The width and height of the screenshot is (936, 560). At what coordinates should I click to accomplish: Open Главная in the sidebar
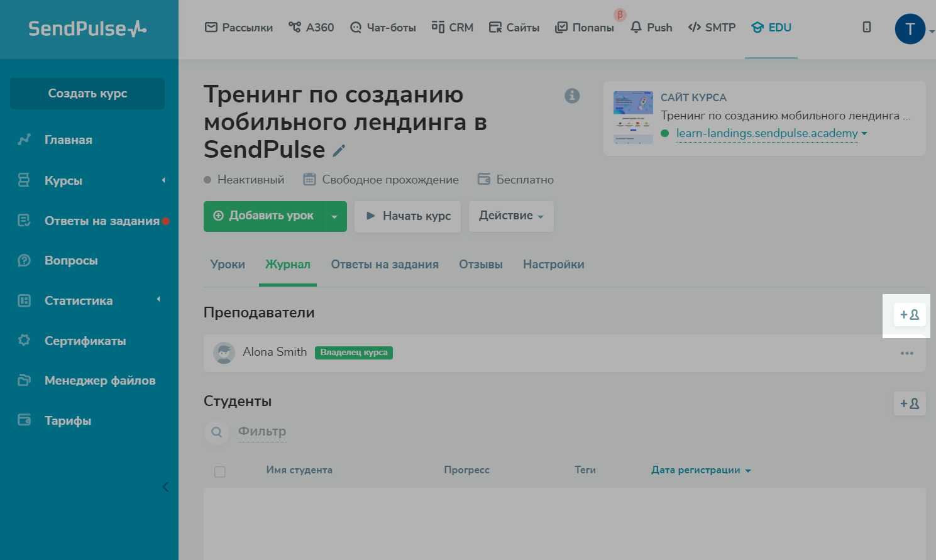pyautogui.click(x=69, y=140)
